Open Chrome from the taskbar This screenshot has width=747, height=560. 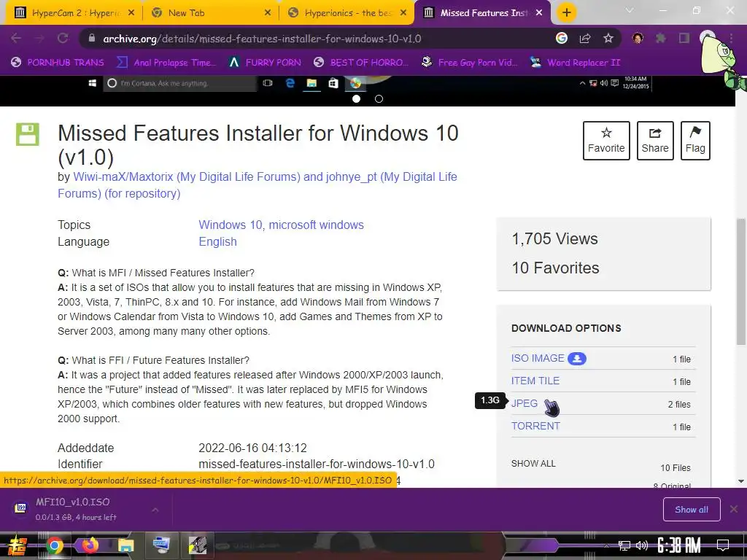(54, 545)
